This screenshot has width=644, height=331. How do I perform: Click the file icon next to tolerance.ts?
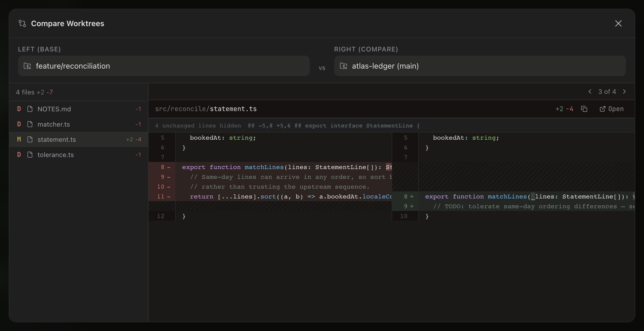(30, 155)
